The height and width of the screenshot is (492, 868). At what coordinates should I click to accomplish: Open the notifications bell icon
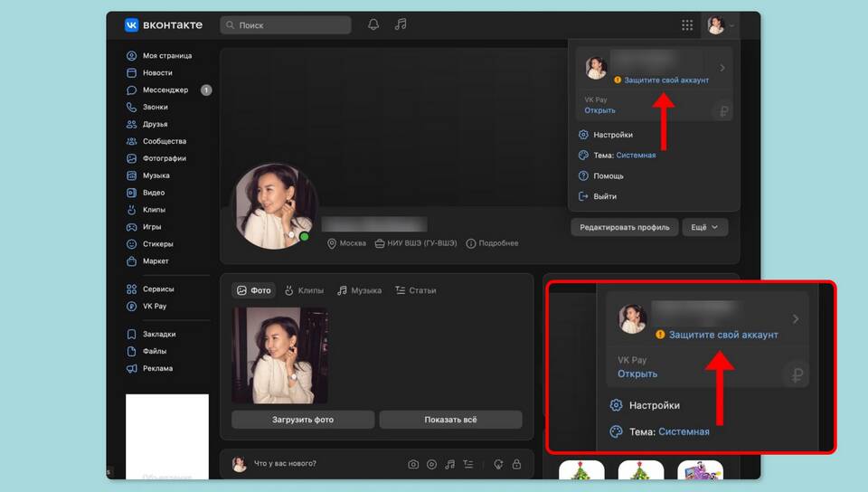tap(373, 25)
